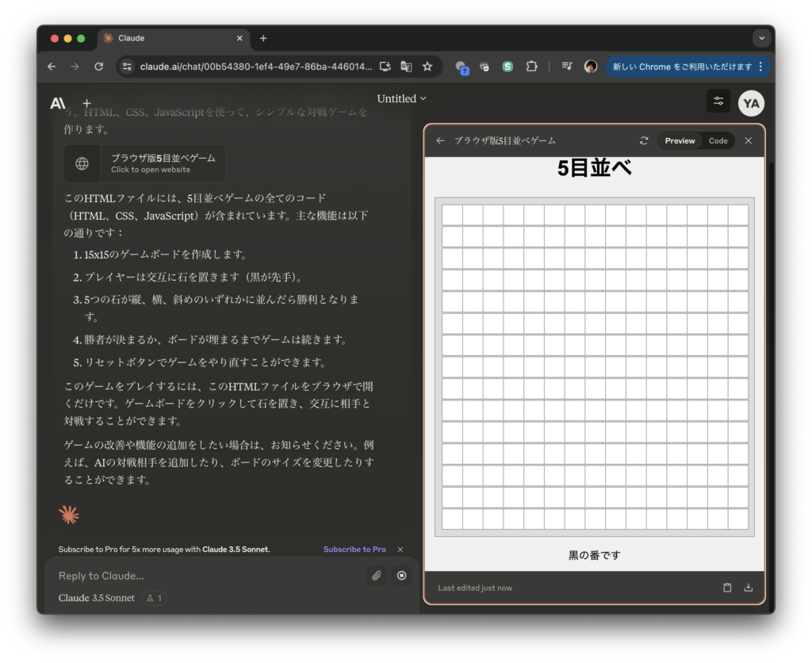Viewport: 812px width, 663px height.
Task: Click the Reply to Claude input field
Action: point(207,576)
